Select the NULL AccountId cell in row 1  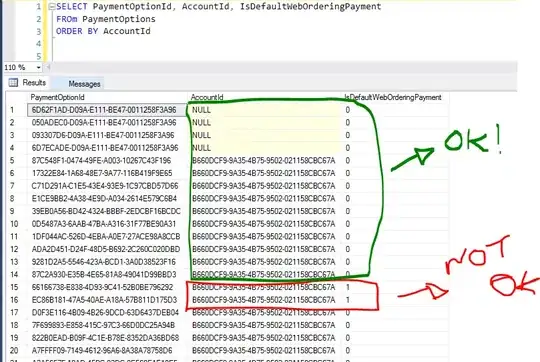pos(264,110)
